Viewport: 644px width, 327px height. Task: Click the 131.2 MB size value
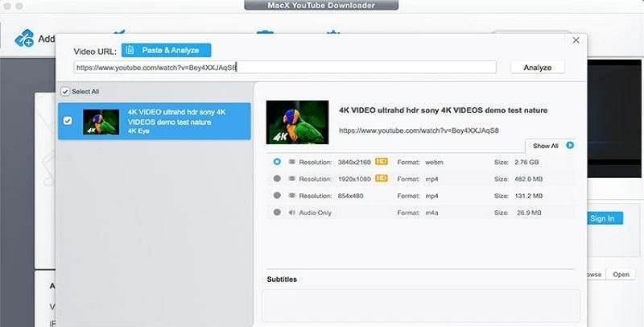529,196
